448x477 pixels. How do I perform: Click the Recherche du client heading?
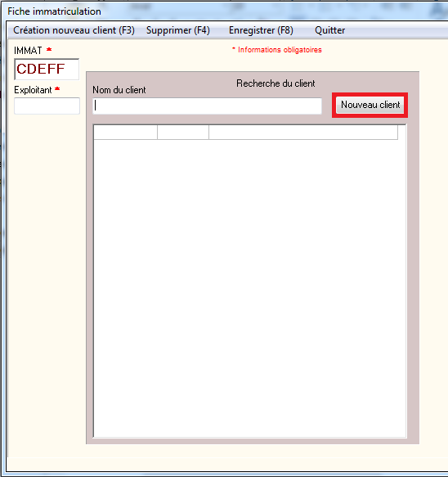[276, 83]
